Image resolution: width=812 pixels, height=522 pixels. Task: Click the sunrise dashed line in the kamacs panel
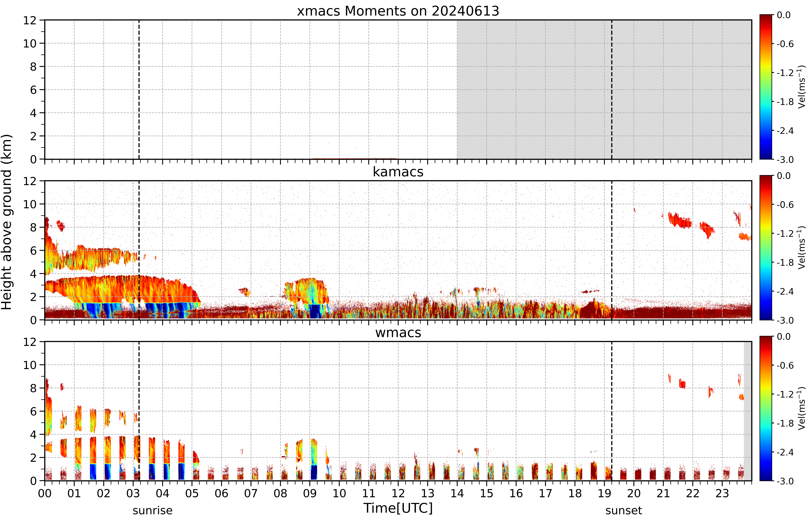[x=139, y=250]
